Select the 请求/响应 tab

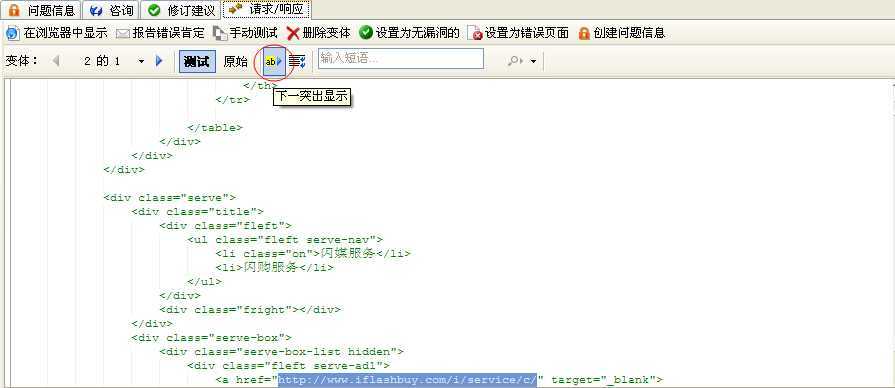(x=267, y=9)
